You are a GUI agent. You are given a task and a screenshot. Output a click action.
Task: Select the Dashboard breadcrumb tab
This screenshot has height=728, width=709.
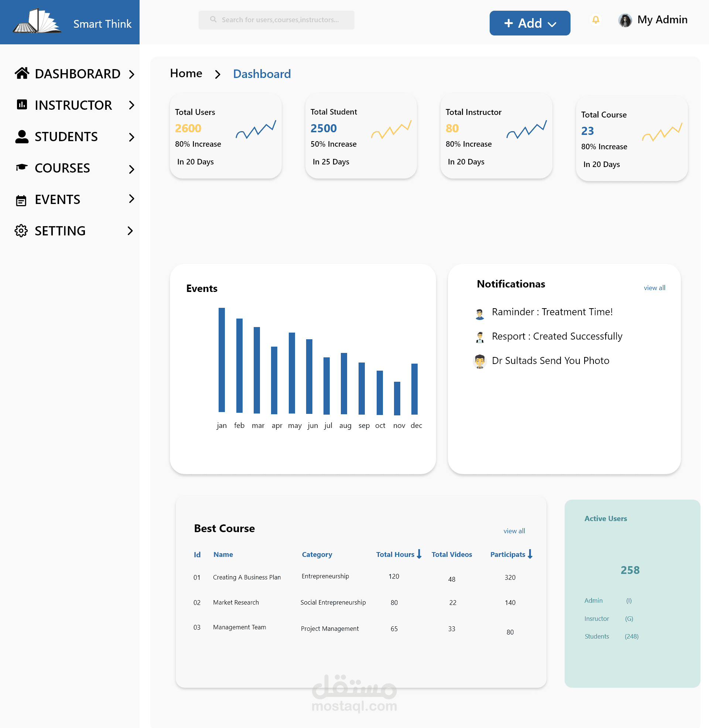(x=262, y=74)
